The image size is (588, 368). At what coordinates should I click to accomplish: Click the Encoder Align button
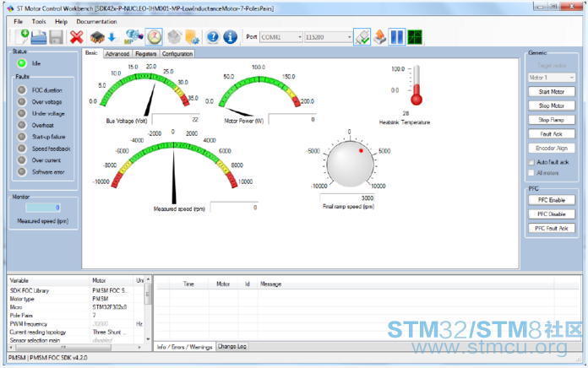coord(551,149)
